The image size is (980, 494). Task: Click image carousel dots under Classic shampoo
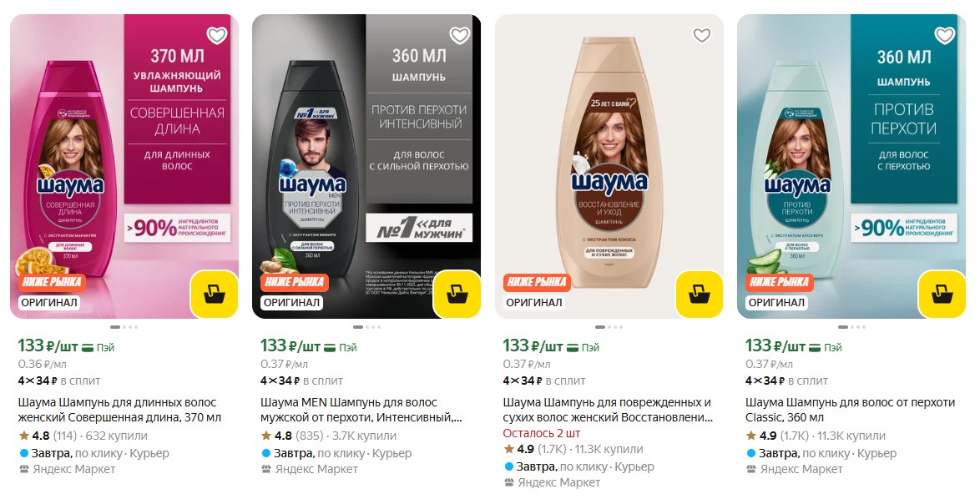click(x=851, y=327)
